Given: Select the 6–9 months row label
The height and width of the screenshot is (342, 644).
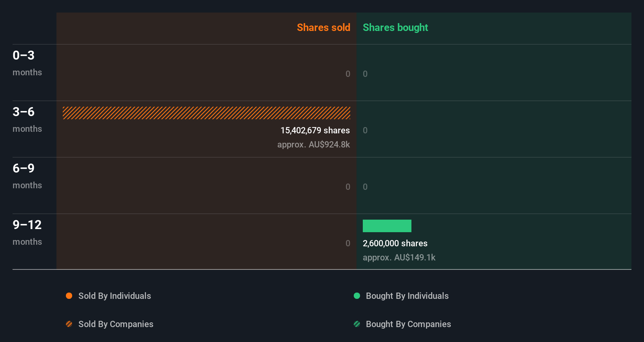Looking at the screenshot, I should click(x=27, y=176).
